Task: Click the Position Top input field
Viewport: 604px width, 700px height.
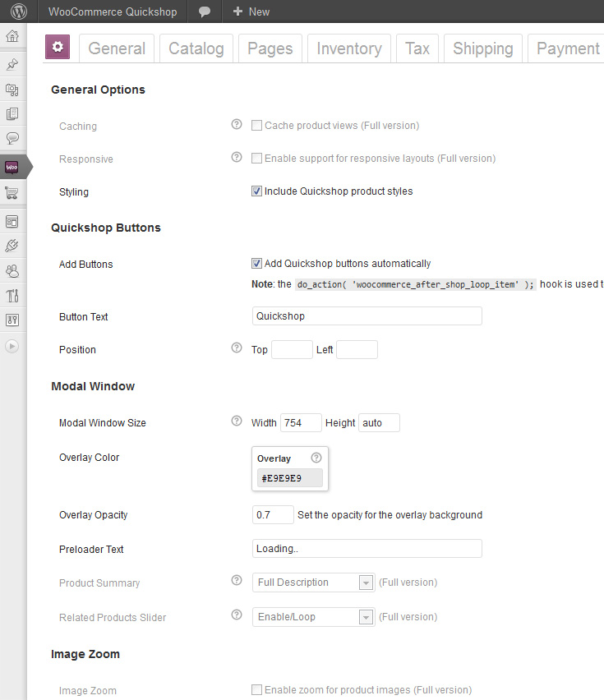Action: [292, 349]
